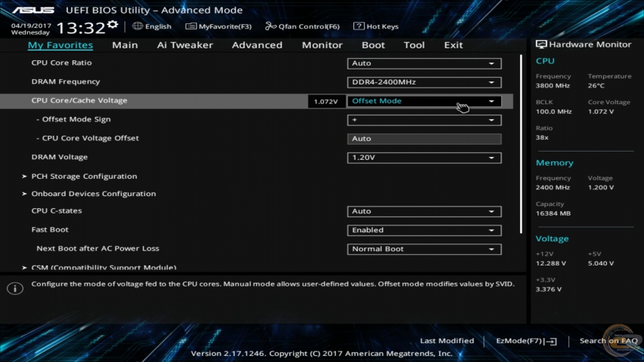
Task: Click the 04/19/2017 Wednesday date
Action: (31, 29)
